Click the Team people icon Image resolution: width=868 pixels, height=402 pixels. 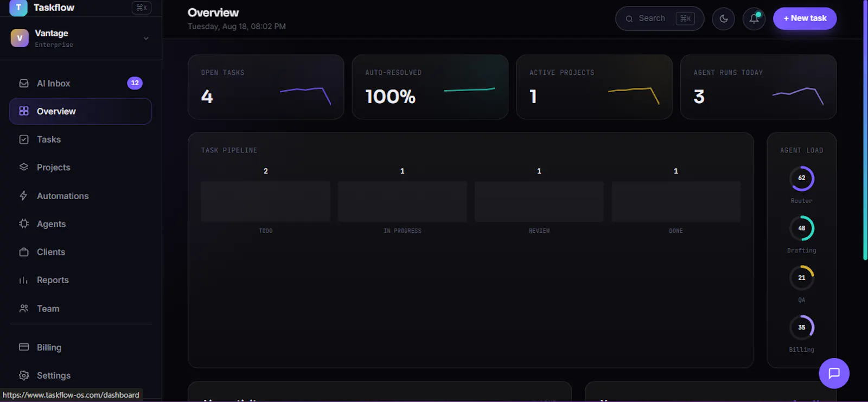tap(24, 308)
